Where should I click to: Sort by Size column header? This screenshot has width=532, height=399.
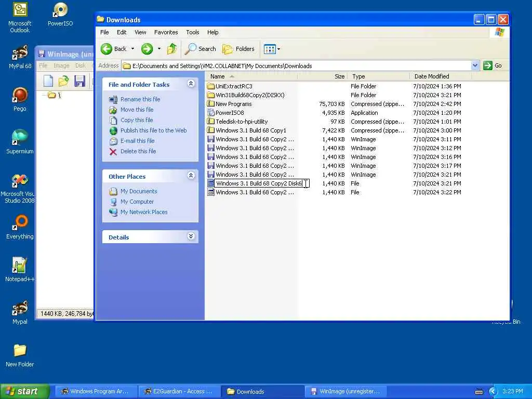(322, 76)
